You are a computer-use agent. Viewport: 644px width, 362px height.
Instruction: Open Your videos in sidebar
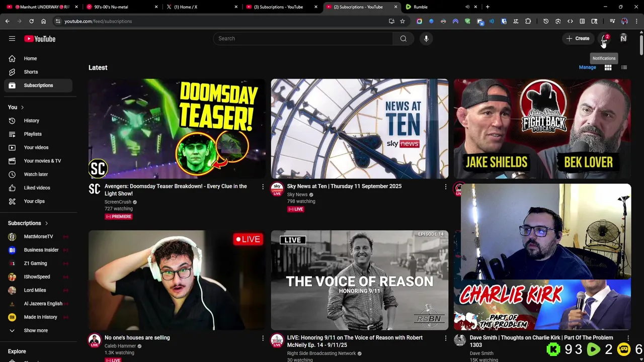pyautogui.click(x=38, y=147)
